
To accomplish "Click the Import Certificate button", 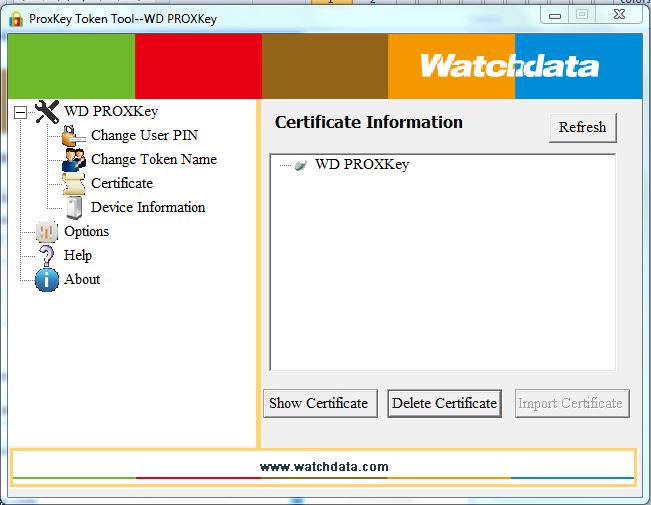I will (x=572, y=403).
